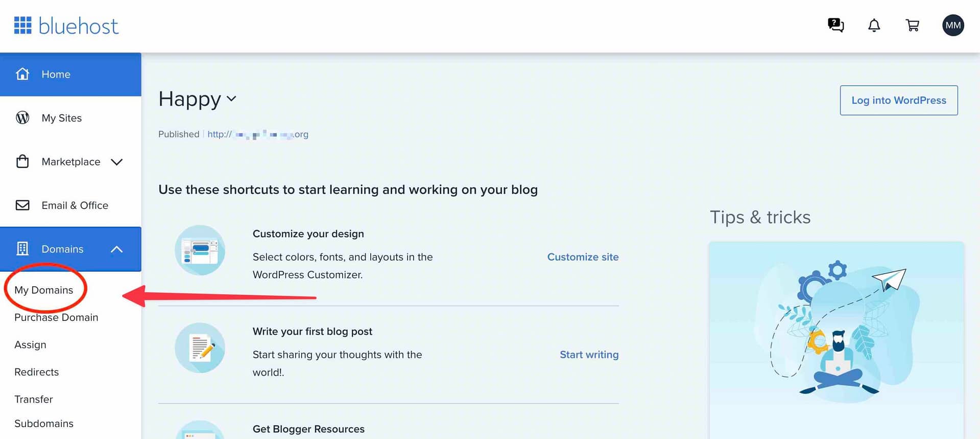This screenshot has width=980, height=439.
Task: Click the envelope icon for Email & Office
Action: (22, 205)
